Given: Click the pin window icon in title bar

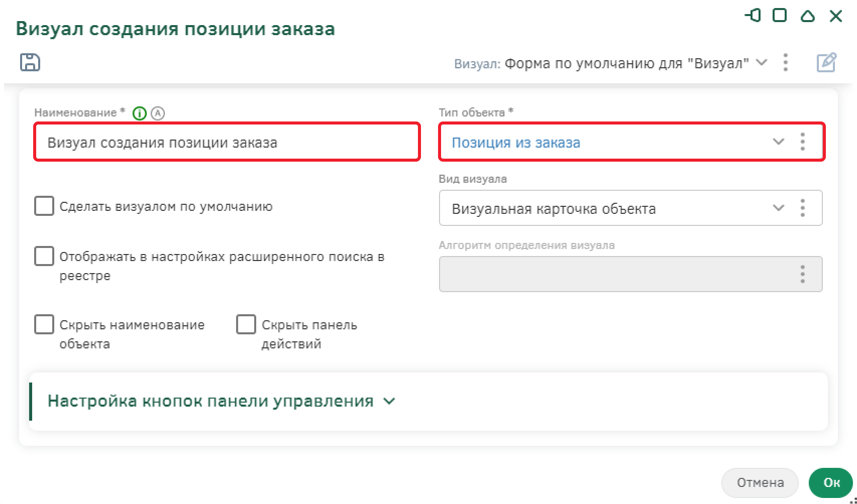Looking at the screenshot, I should click(x=752, y=16).
